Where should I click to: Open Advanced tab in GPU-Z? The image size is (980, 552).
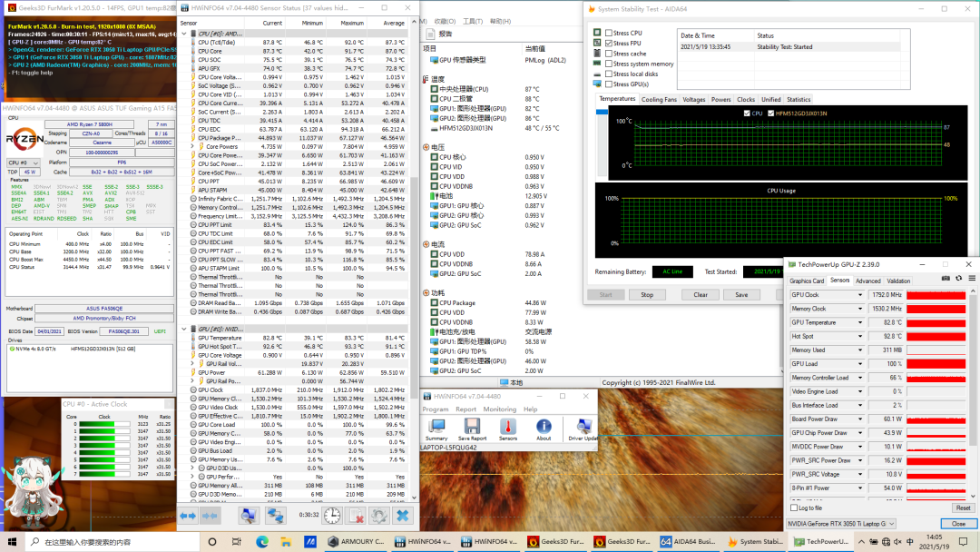click(867, 281)
